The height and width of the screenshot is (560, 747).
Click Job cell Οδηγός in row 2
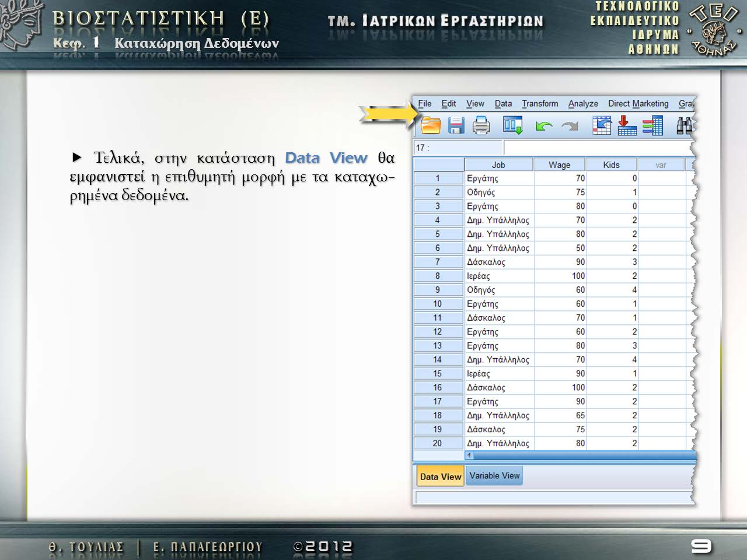coord(500,192)
